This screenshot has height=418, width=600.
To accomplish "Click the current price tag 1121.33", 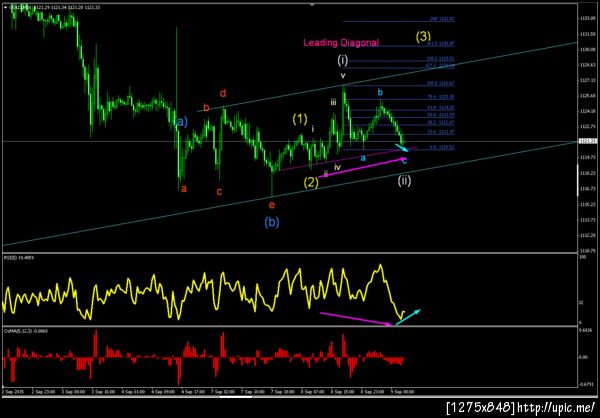I will (x=587, y=141).
